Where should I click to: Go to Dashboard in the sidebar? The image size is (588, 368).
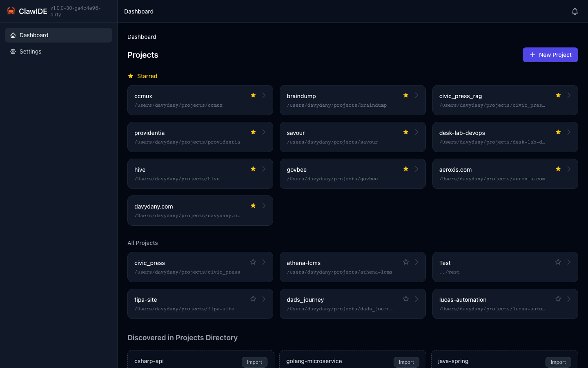(x=58, y=35)
